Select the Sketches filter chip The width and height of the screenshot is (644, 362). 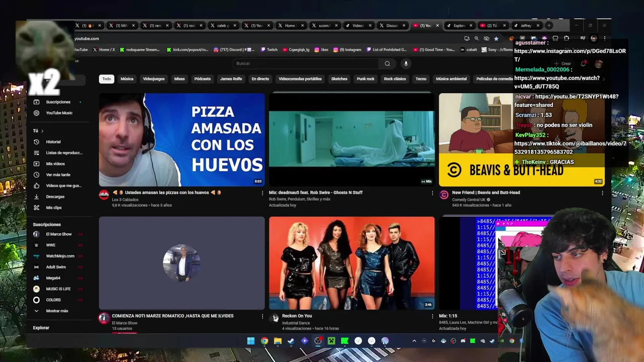pos(339,79)
